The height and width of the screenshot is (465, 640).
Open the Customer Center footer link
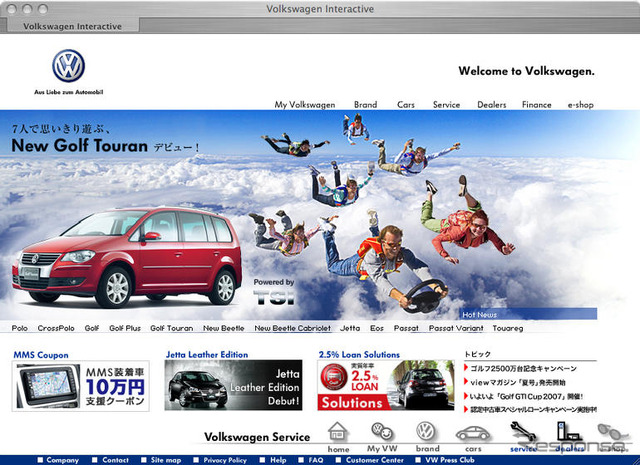pyautogui.click(x=375, y=460)
